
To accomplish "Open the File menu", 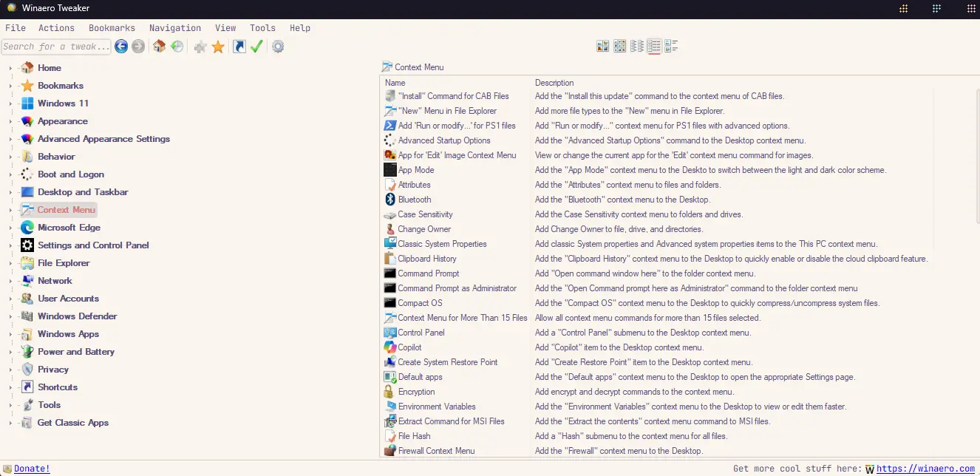I will (x=16, y=28).
